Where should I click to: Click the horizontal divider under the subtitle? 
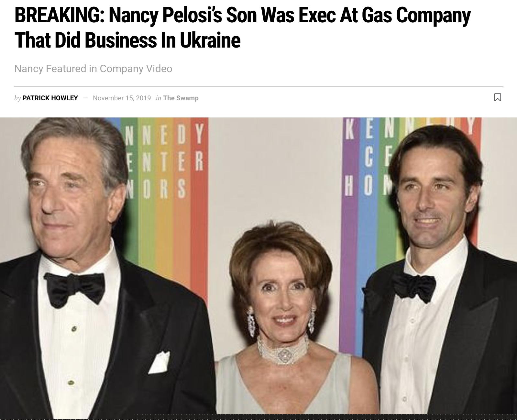coord(258,86)
